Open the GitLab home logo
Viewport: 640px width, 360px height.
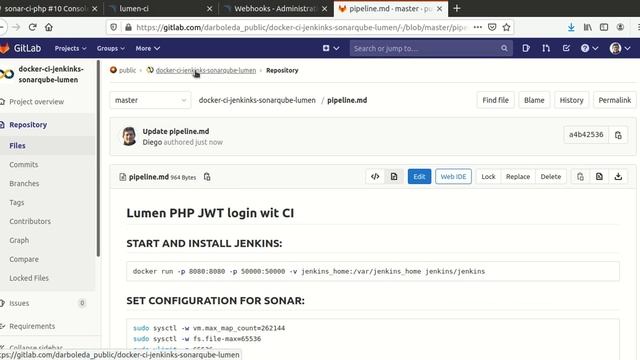pos(21,48)
